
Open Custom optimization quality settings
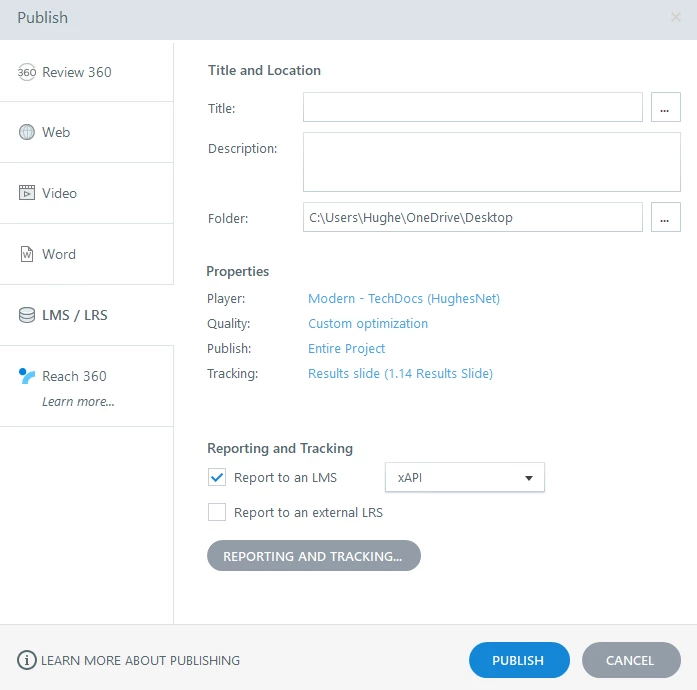(x=367, y=324)
